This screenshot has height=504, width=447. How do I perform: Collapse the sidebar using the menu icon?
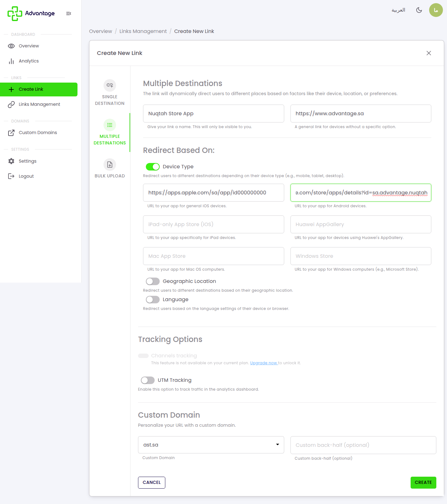click(x=69, y=14)
